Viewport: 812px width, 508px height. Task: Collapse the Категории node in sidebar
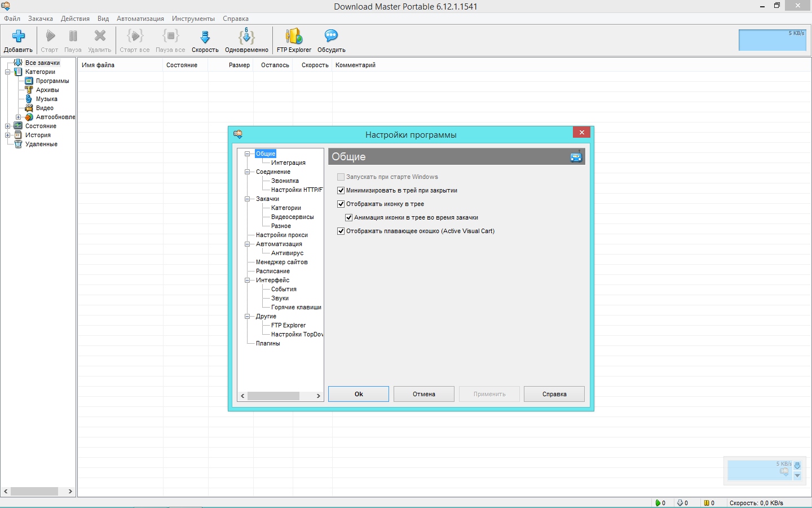pyautogui.click(x=8, y=72)
